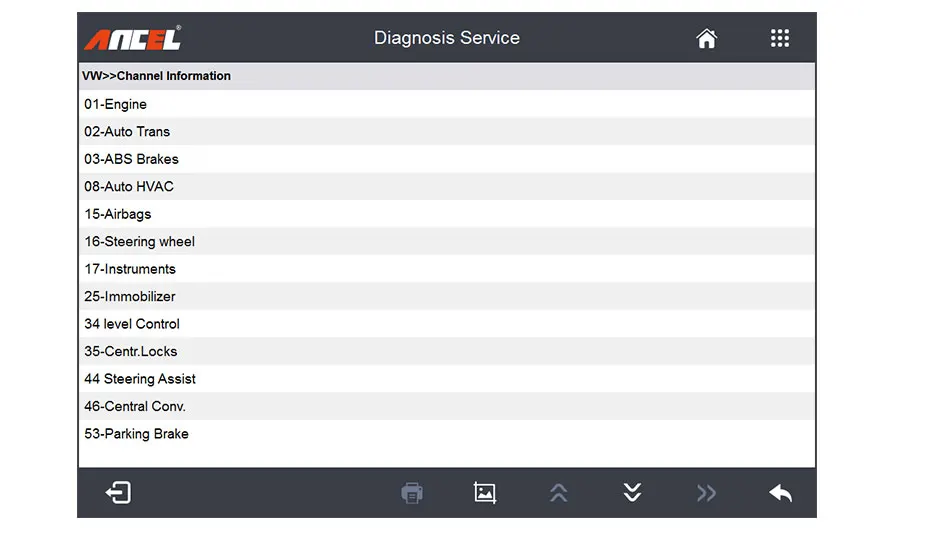Click the double-right forward arrows icon
Image resolution: width=930 pixels, height=534 pixels.
(706, 492)
